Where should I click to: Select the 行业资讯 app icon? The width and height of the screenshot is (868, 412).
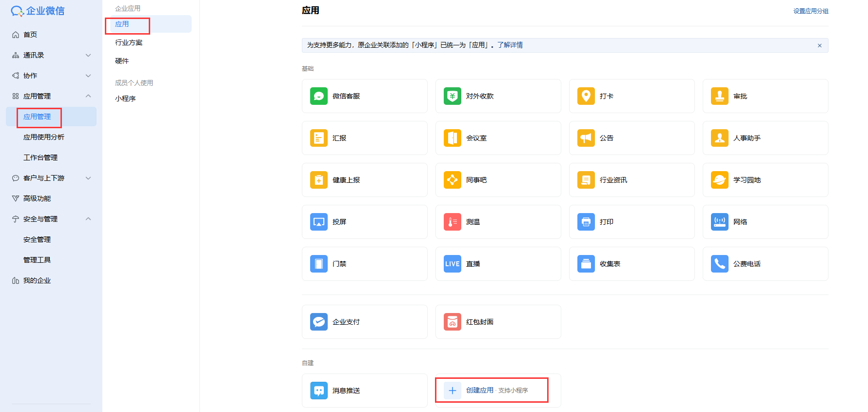(586, 180)
